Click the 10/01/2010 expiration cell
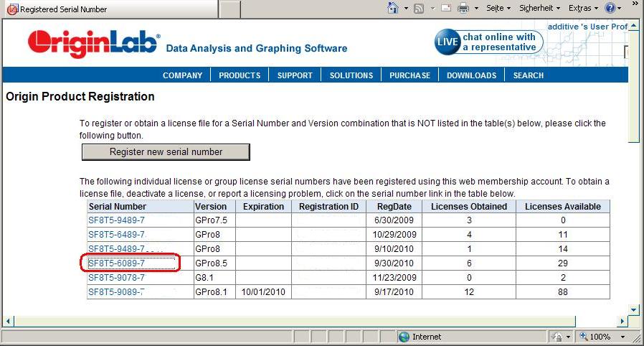The image size is (644, 346). click(x=263, y=292)
